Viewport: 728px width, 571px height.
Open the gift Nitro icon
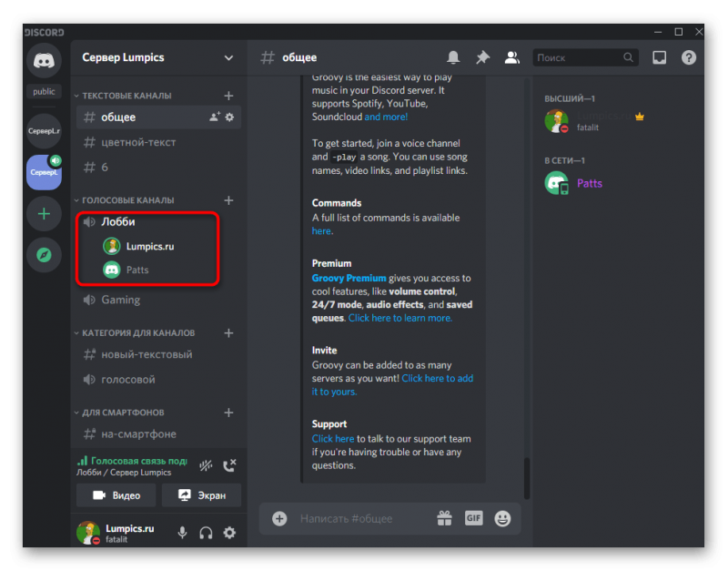pos(444,518)
